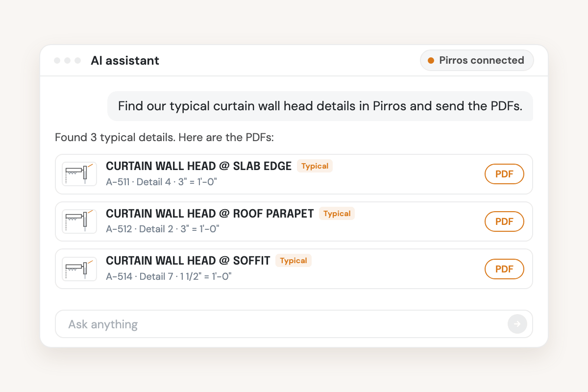Select the CURTAIN WALL HEAD @ SOFFIT title
This screenshot has width=588, height=392.
tap(188, 261)
